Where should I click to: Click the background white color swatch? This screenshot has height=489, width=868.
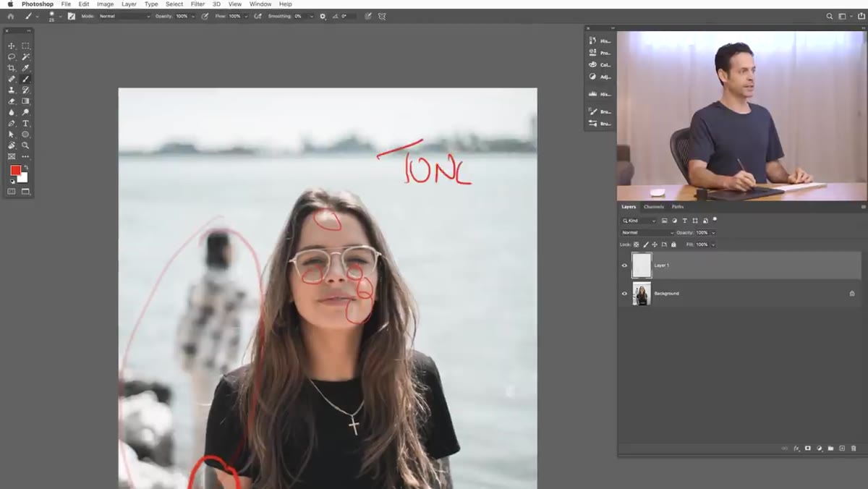click(25, 179)
